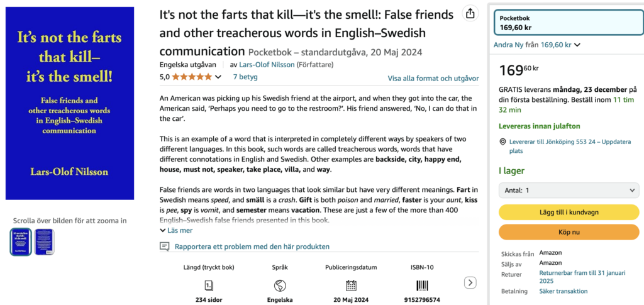Screen dimensions: 644x305
Task: Click the large blue book cover image
Action: tap(70, 103)
